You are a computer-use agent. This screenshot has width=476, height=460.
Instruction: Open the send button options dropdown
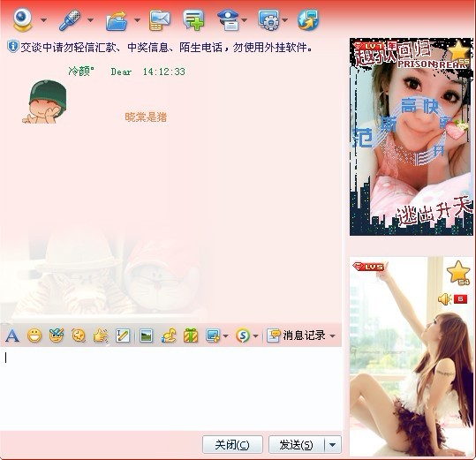coord(333,445)
